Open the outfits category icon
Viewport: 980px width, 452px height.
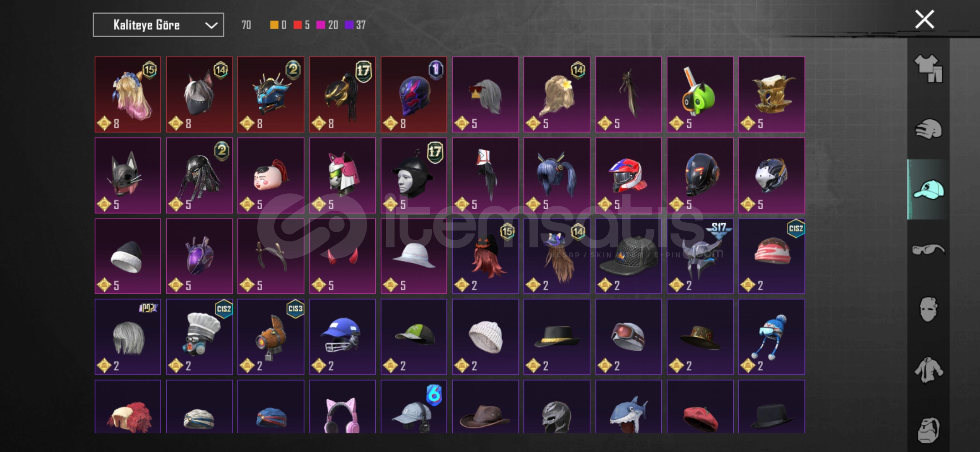click(928, 69)
